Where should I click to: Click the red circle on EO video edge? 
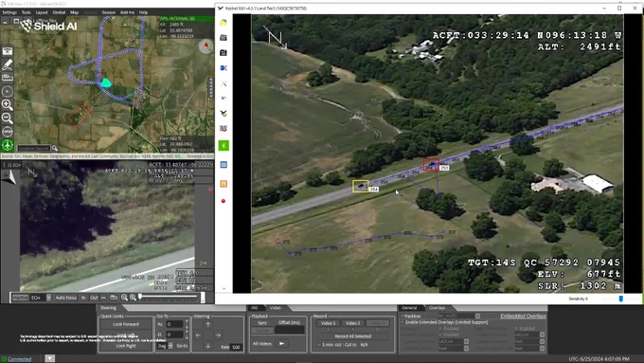click(x=210, y=190)
